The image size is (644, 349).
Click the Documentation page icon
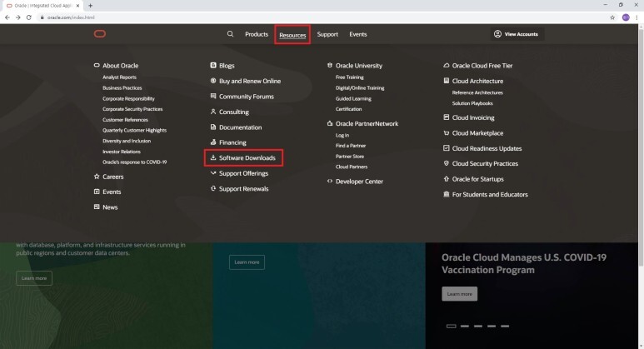213,127
